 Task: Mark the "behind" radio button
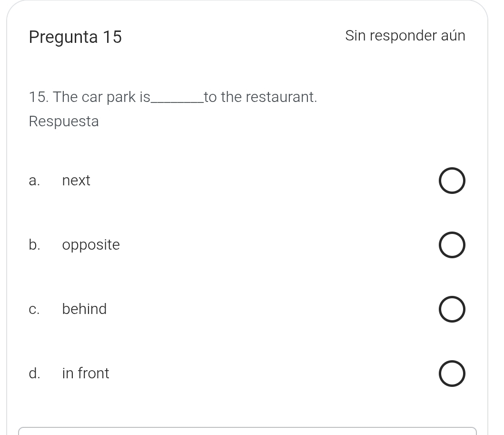[x=451, y=309]
